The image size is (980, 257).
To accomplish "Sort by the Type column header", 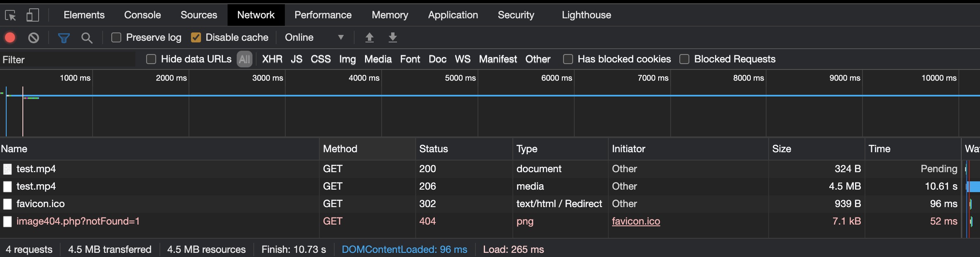I will click(x=561, y=149).
